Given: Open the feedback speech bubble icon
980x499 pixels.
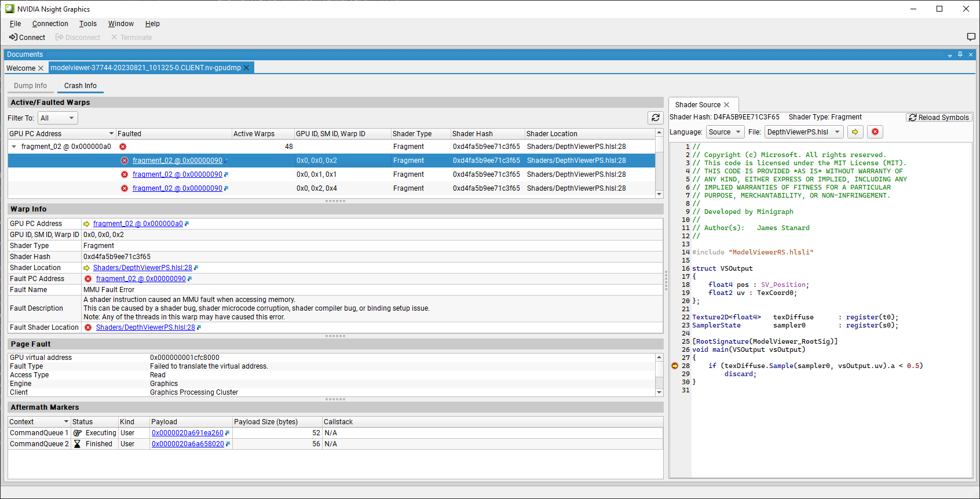Looking at the screenshot, I should (x=971, y=37).
